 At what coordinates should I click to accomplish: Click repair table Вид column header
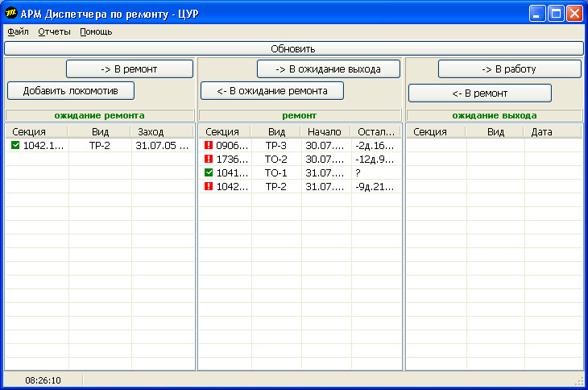(276, 131)
